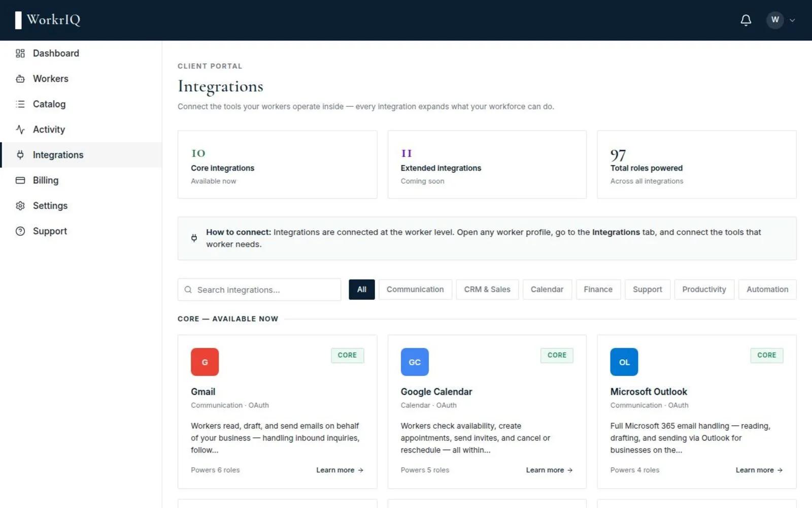This screenshot has width=812, height=508.
Task: Filter by Support category
Action: coord(648,290)
